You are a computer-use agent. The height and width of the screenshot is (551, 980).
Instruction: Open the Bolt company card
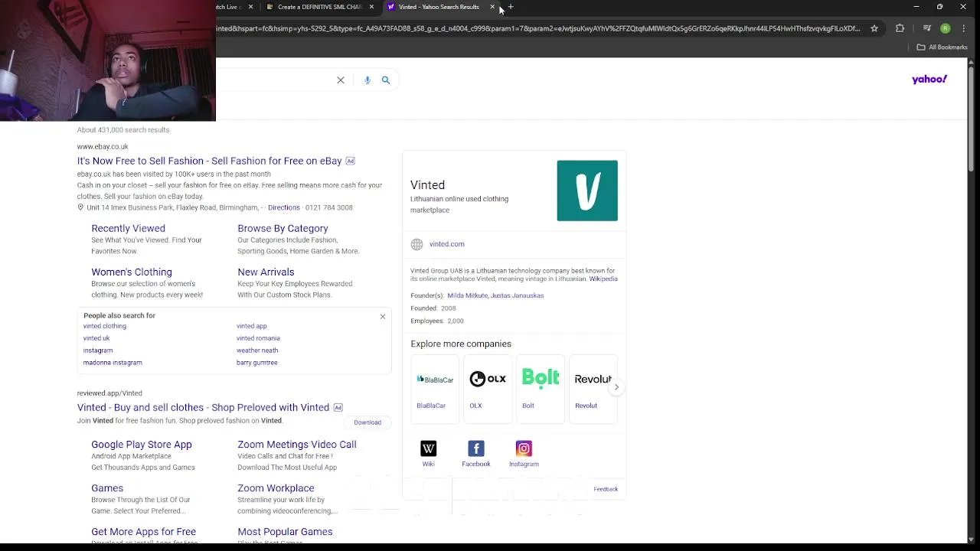coord(541,389)
